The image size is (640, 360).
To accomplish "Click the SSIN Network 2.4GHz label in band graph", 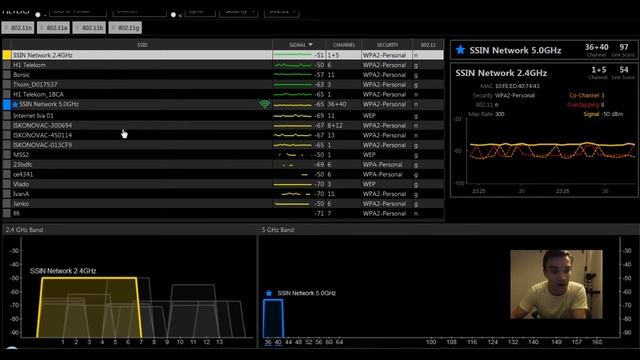I will [63, 271].
